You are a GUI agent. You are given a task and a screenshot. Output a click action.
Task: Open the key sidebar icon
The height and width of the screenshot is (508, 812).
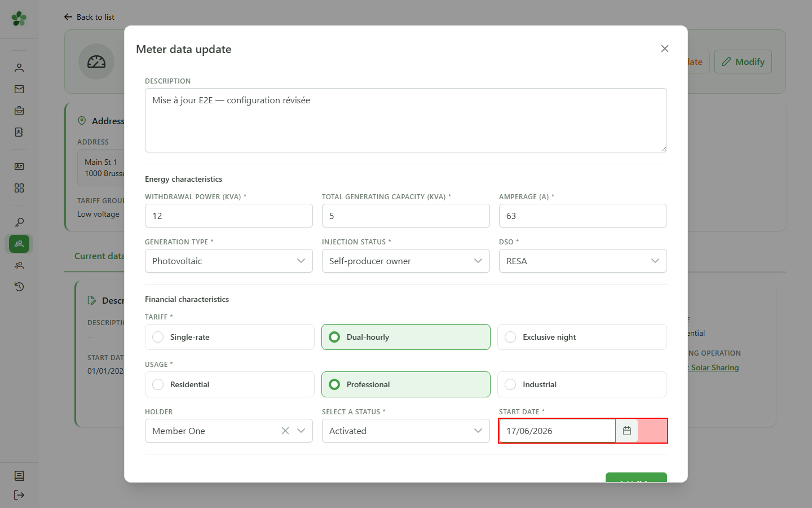click(19, 222)
